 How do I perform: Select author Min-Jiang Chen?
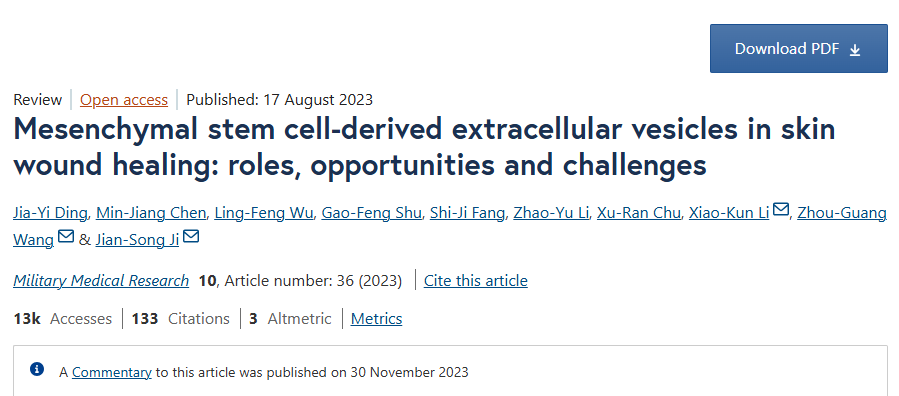151,213
